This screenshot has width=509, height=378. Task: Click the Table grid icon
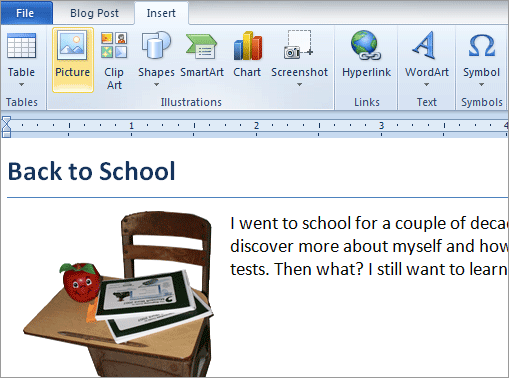tap(21, 46)
